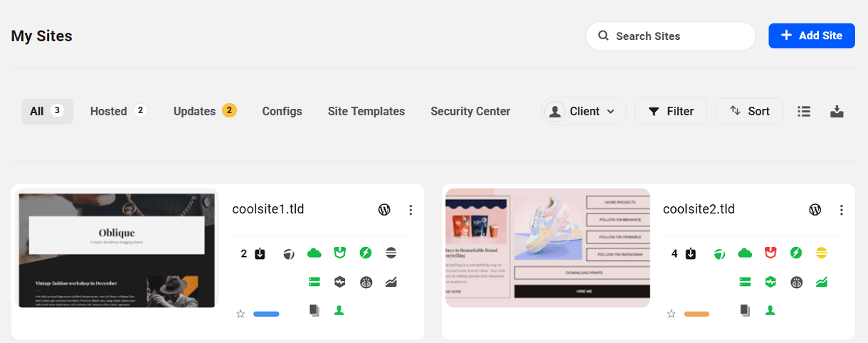
Task: Star coolsite1.tld as a favorite
Action: pos(240,314)
